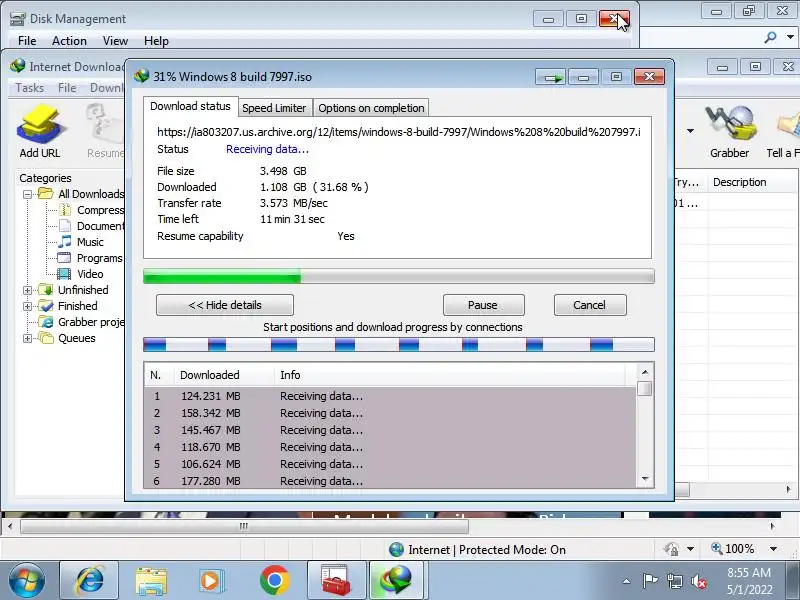Screen dimensions: 800x600
Task: Open the File menu in IDM window
Action: tap(67, 88)
